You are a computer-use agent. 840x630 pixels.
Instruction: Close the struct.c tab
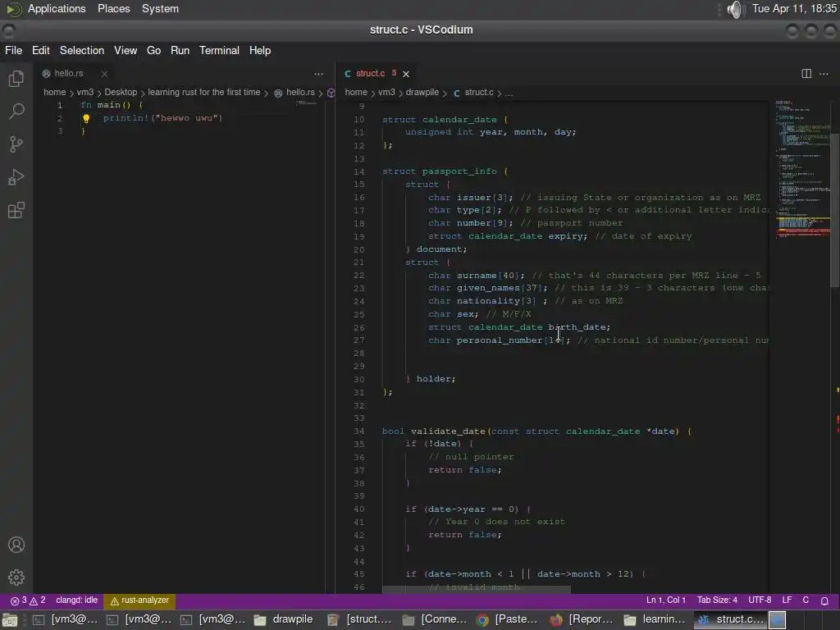click(x=405, y=74)
